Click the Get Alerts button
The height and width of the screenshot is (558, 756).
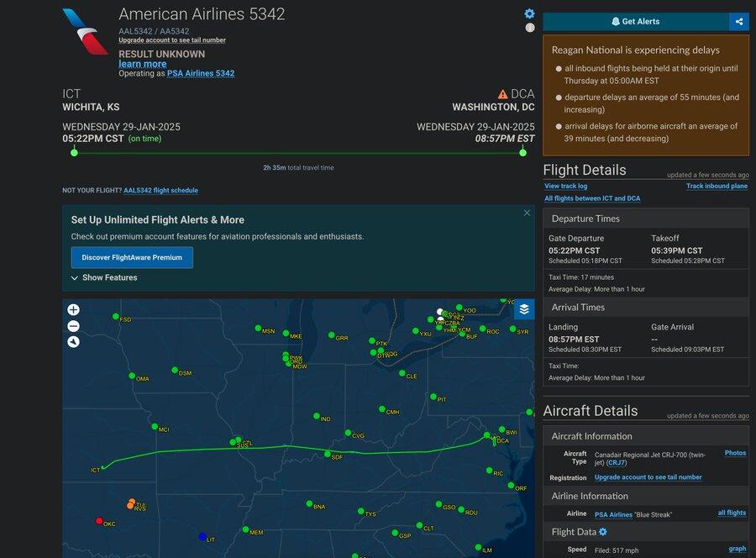[636, 21]
